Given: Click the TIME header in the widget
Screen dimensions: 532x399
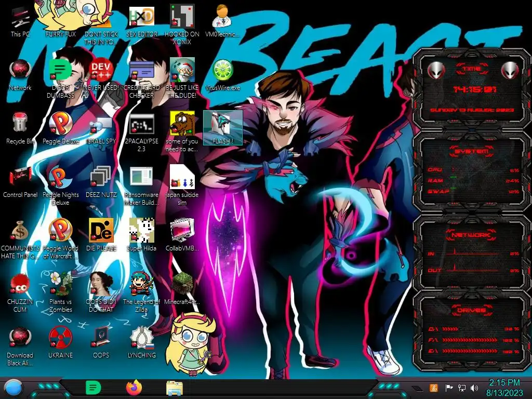Looking at the screenshot, I should tap(472, 69).
